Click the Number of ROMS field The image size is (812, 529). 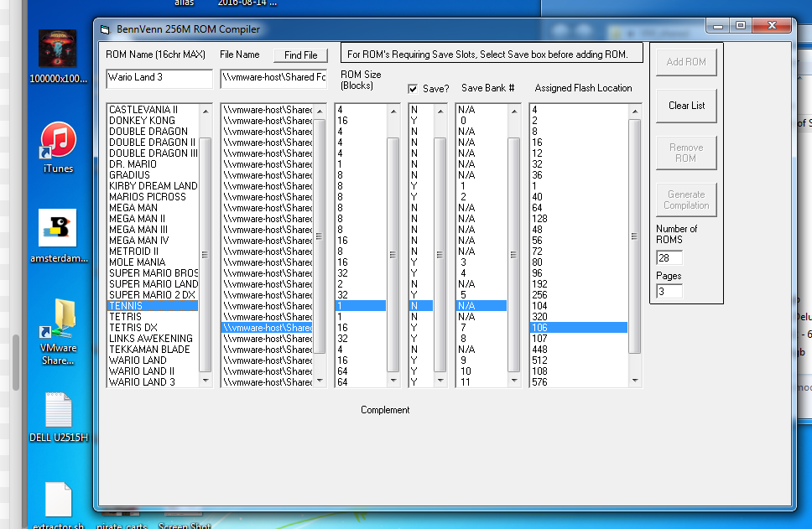pyautogui.click(x=669, y=257)
